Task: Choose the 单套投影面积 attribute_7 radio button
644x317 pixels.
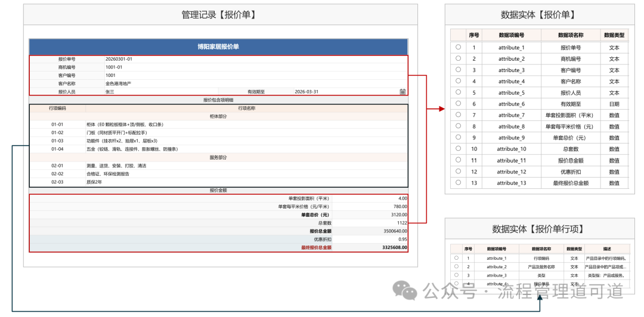Action: [x=458, y=114]
